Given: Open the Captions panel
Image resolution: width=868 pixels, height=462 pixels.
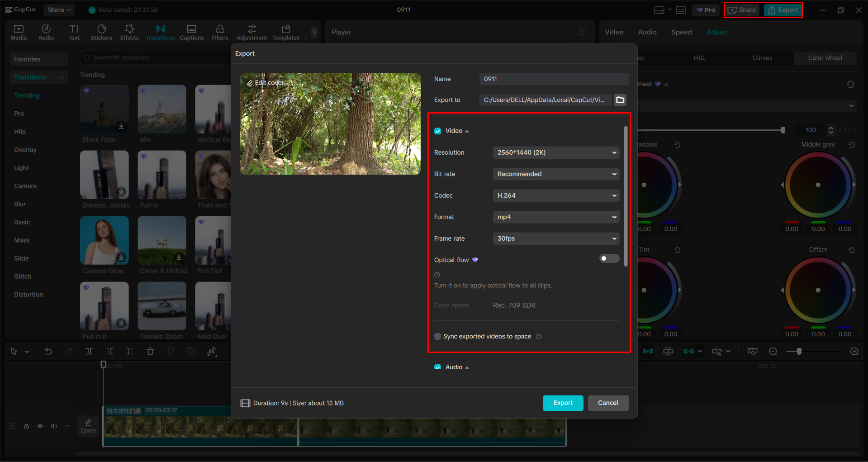Looking at the screenshot, I should coord(191,32).
